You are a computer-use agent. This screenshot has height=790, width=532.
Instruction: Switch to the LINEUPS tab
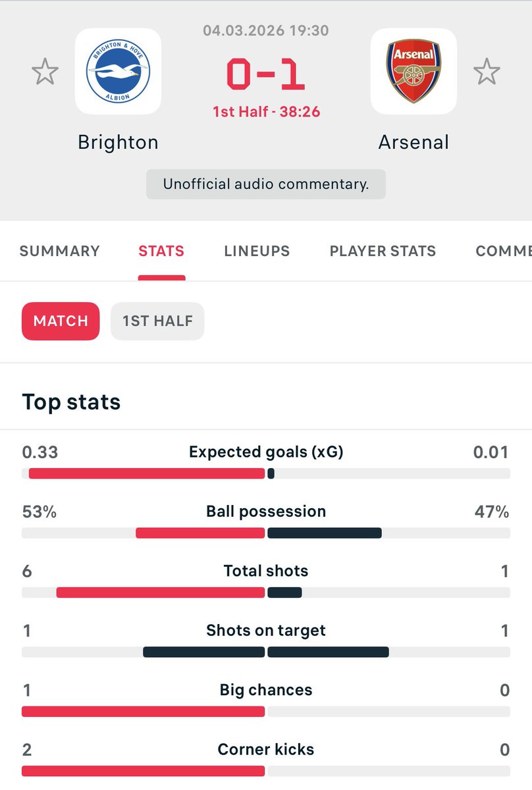257,251
